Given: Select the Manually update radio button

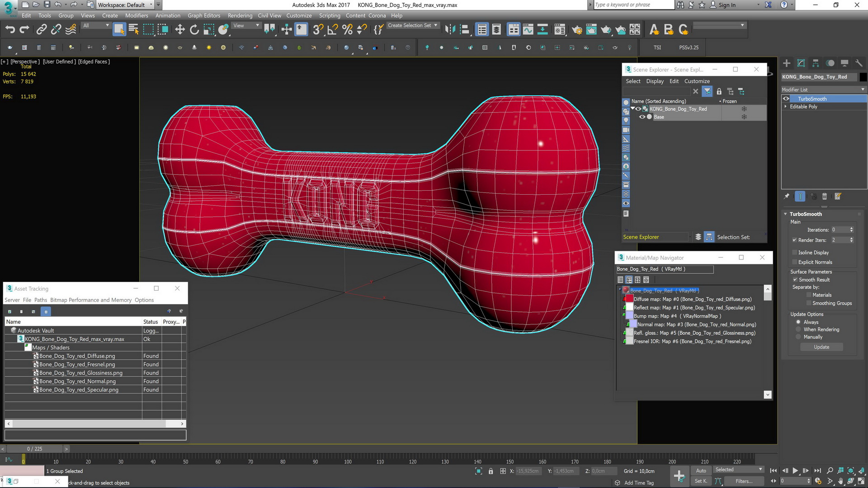Looking at the screenshot, I should (x=798, y=337).
